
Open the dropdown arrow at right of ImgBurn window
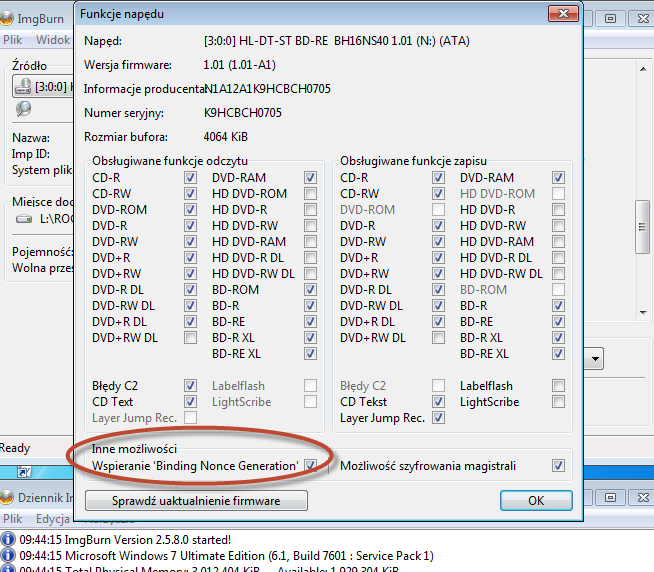coord(595,358)
